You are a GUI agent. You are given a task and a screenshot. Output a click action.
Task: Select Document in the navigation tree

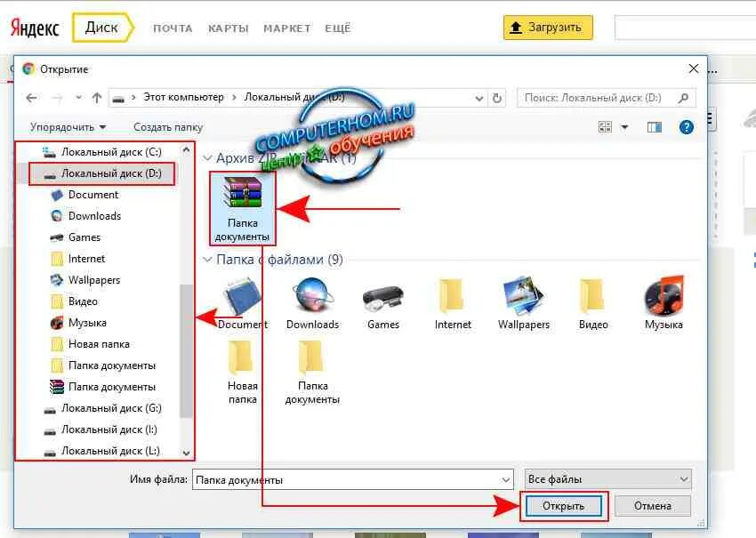click(84, 195)
